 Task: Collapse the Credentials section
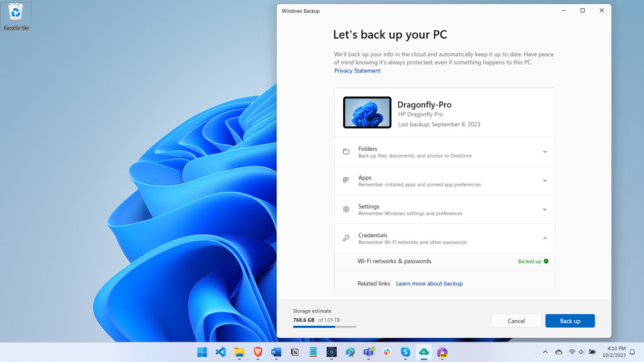[544, 238]
